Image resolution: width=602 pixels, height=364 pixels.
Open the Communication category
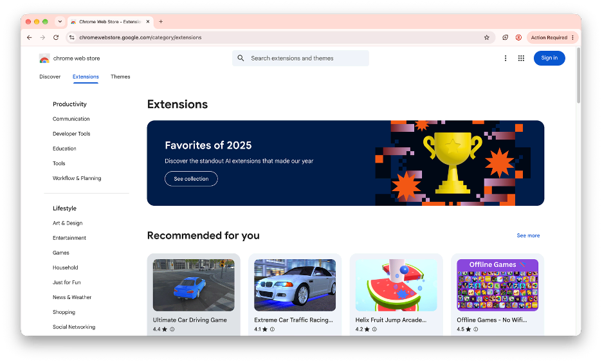point(71,119)
